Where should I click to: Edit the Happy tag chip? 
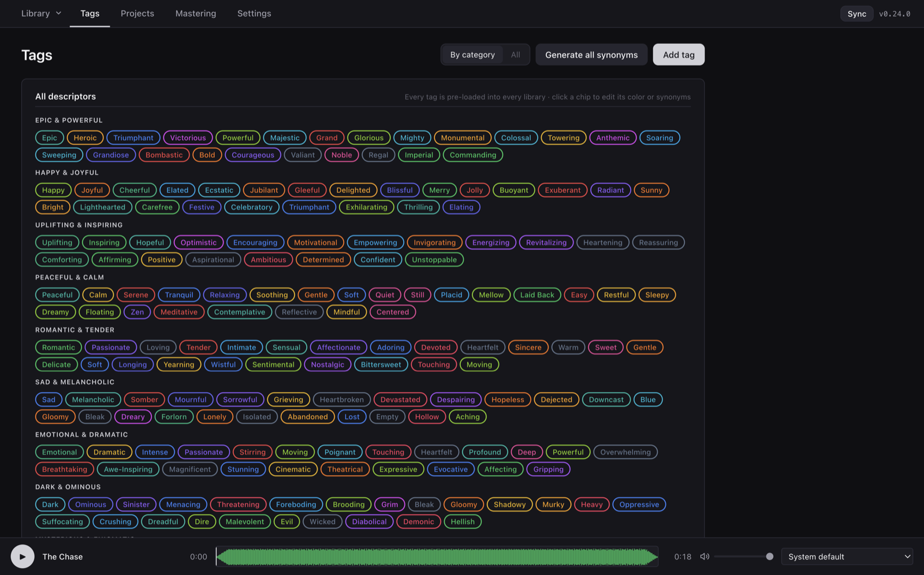tap(53, 190)
